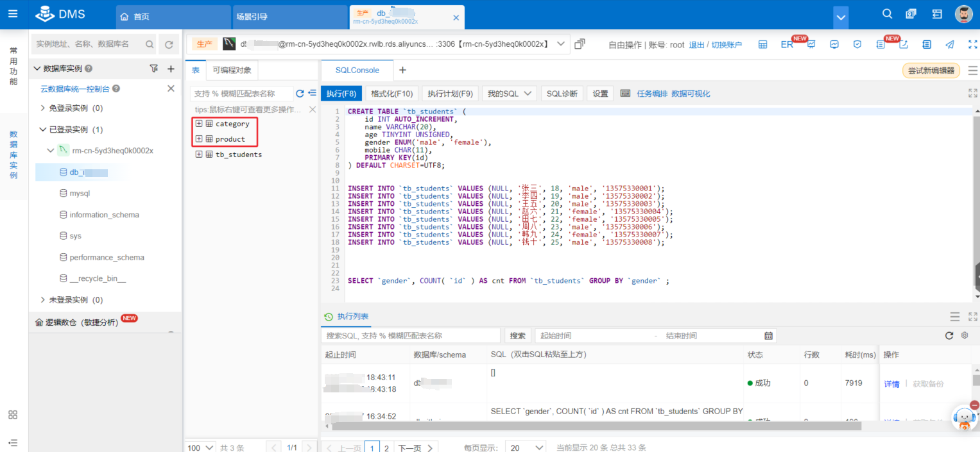Click the keyboard shortcuts icon beside 设置
This screenshot has height=452, width=980.
tap(625, 94)
